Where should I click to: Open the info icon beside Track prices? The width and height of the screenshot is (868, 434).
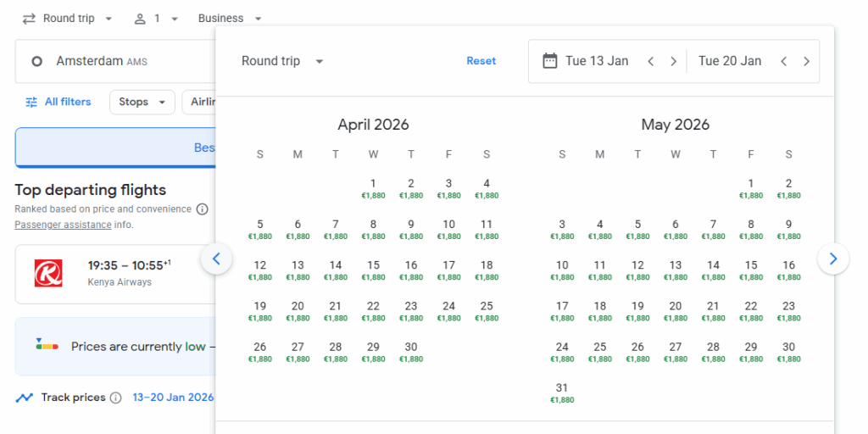pos(116,398)
